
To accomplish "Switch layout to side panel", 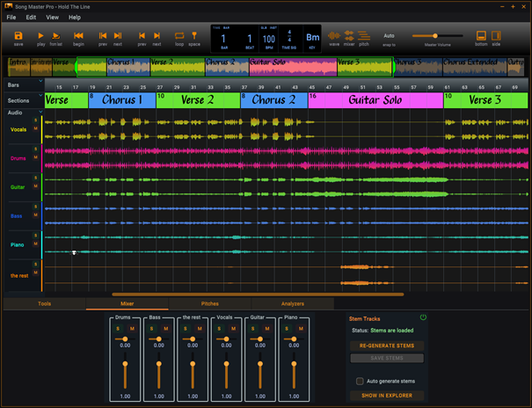I will click(x=496, y=36).
